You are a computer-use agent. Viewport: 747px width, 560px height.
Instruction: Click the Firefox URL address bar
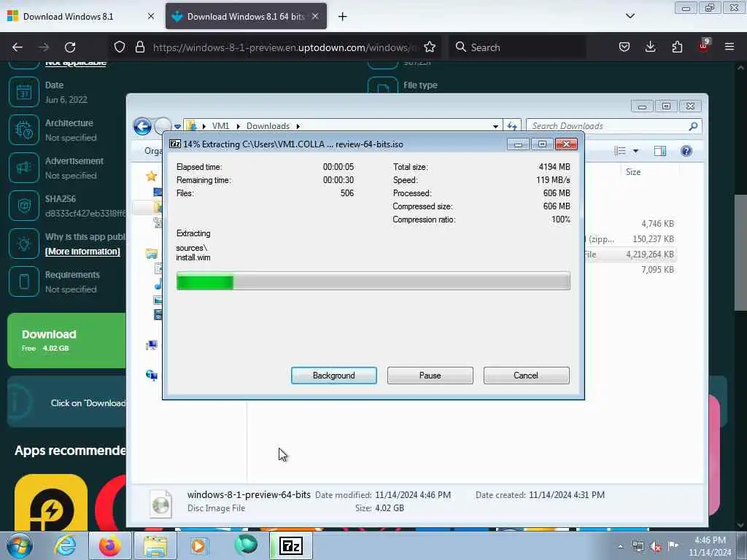click(x=284, y=47)
